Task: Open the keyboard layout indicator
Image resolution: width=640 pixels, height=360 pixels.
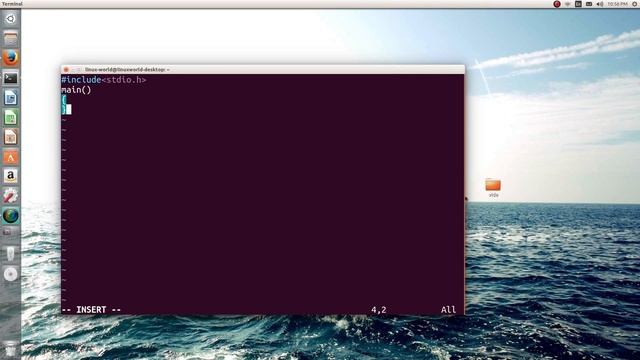Action: tap(578, 4)
